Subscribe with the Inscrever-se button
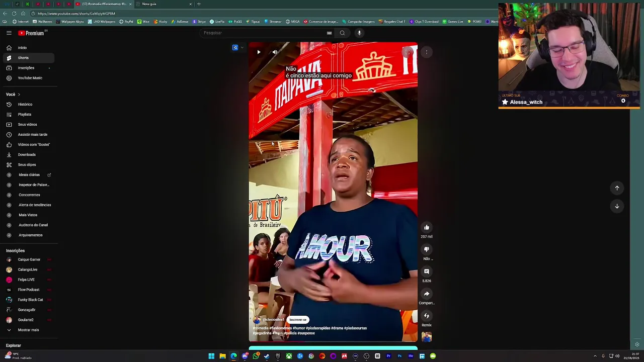The height and width of the screenshot is (362, 644). (x=298, y=320)
